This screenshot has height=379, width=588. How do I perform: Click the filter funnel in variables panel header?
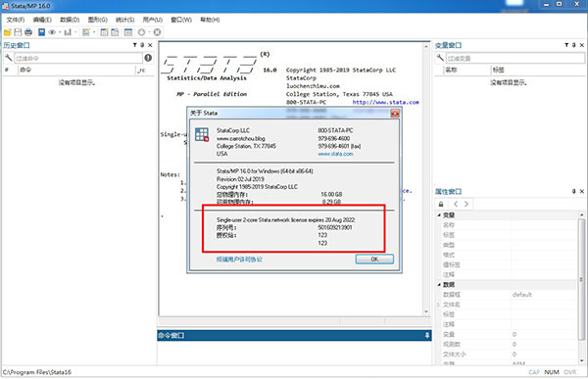(x=566, y=45)
